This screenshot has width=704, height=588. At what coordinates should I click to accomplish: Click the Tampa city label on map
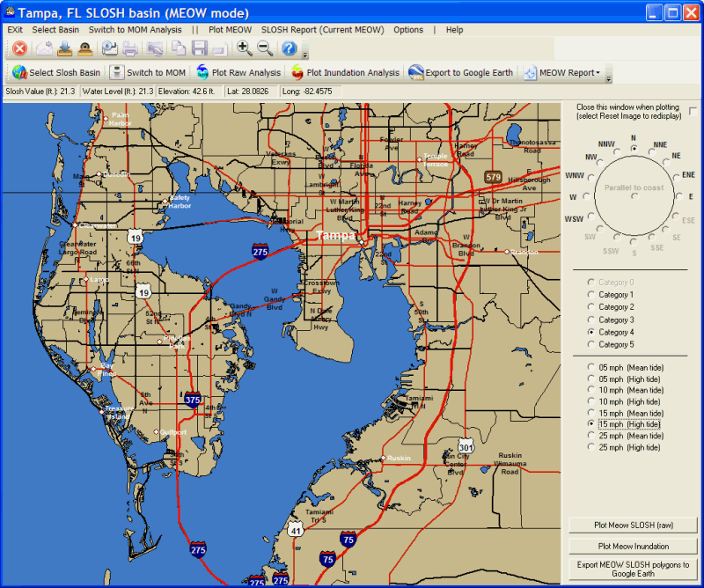click(335, 236)
